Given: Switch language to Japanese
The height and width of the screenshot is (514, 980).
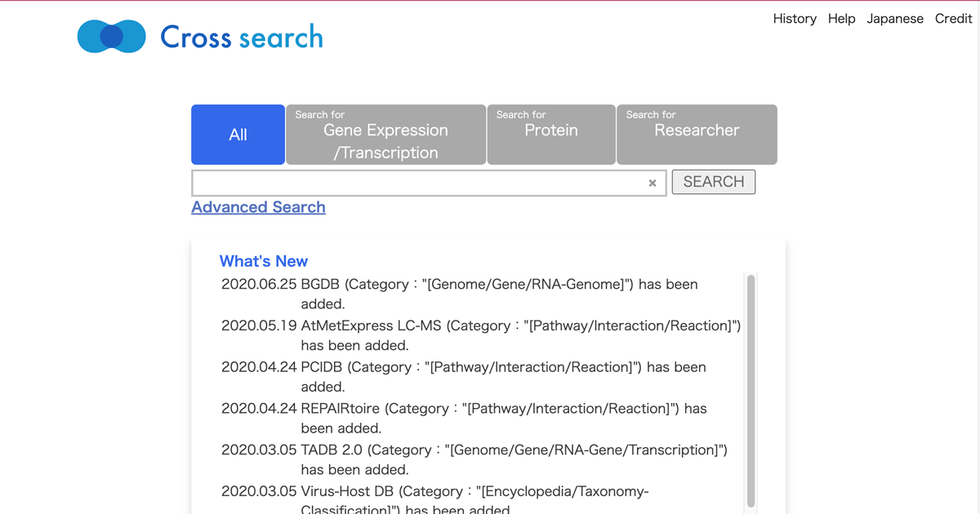Looking at the screenshot, I should [x=894, y=19].
